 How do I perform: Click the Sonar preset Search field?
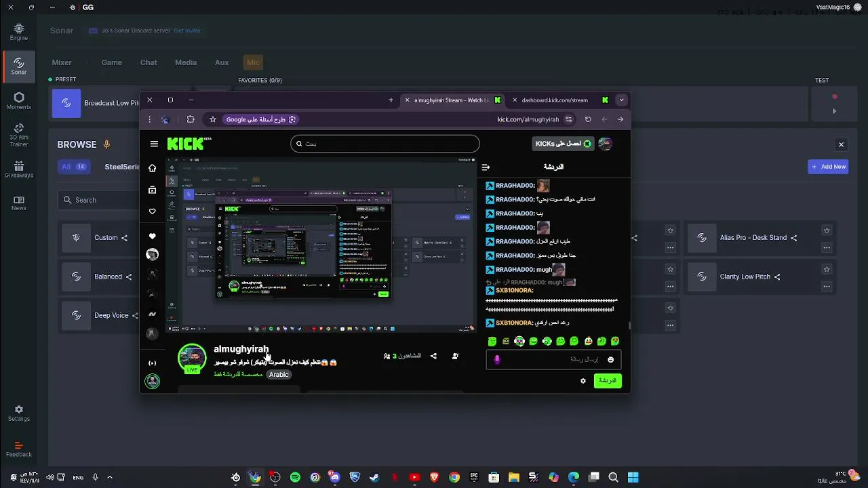point(98,200)
